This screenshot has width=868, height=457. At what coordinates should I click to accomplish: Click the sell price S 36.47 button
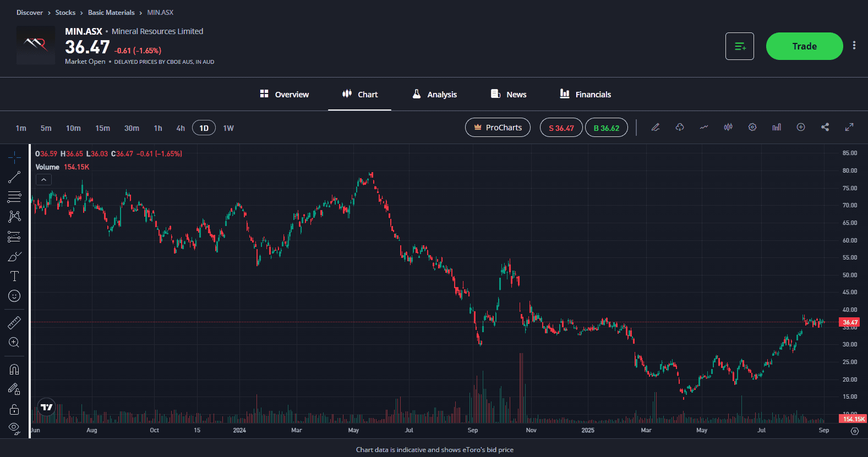pos(561,128)
